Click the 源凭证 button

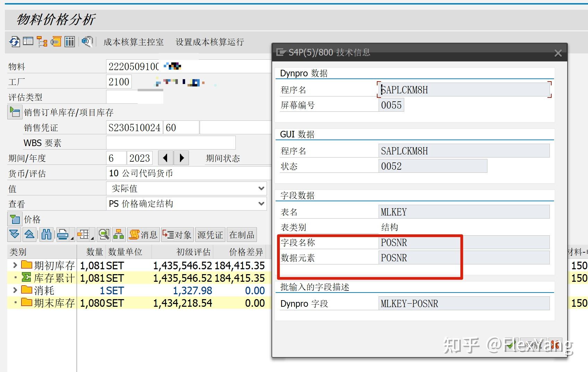click(x=210, y=235)
